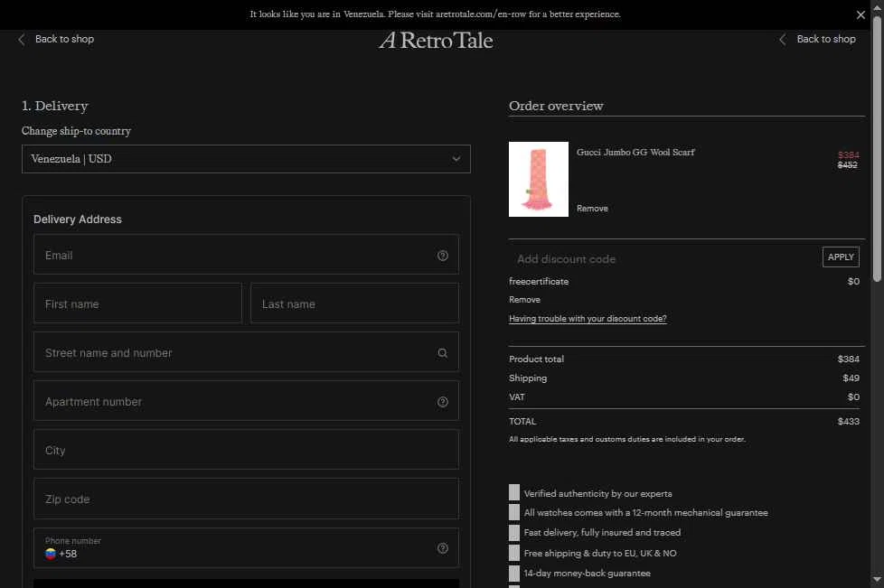Focus the Last name field
The height and width of the screenshot is (588, 884).
coord(354,303)
